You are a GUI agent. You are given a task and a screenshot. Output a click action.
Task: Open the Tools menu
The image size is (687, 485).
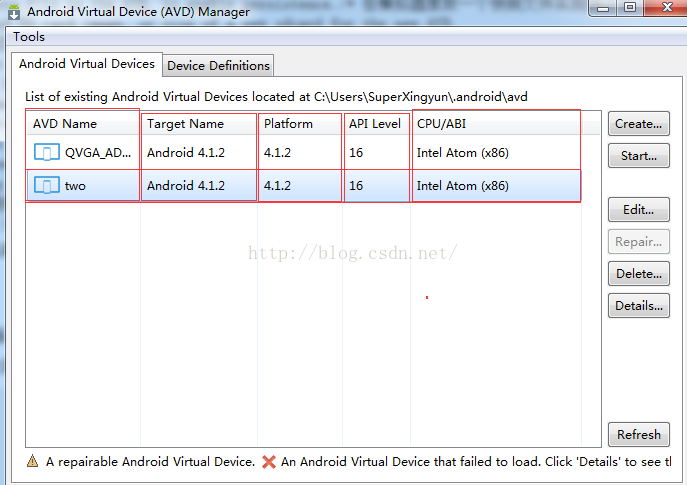[29, 36]
